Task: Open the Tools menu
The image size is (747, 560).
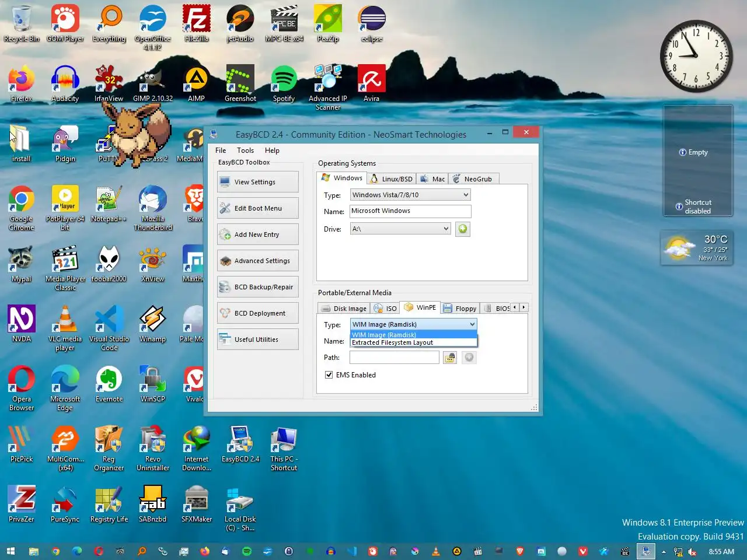Action: [x=245, y=150]
